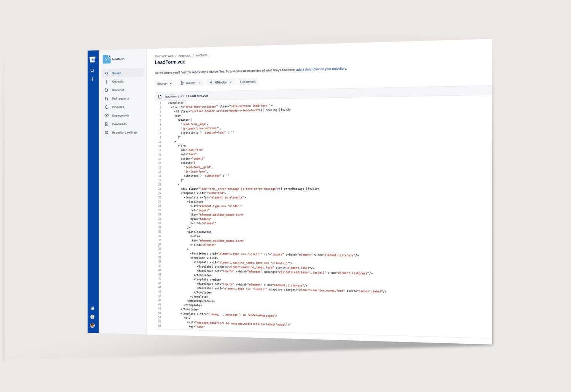
Task: Navigate to Pipelines section
Action: 118,107
